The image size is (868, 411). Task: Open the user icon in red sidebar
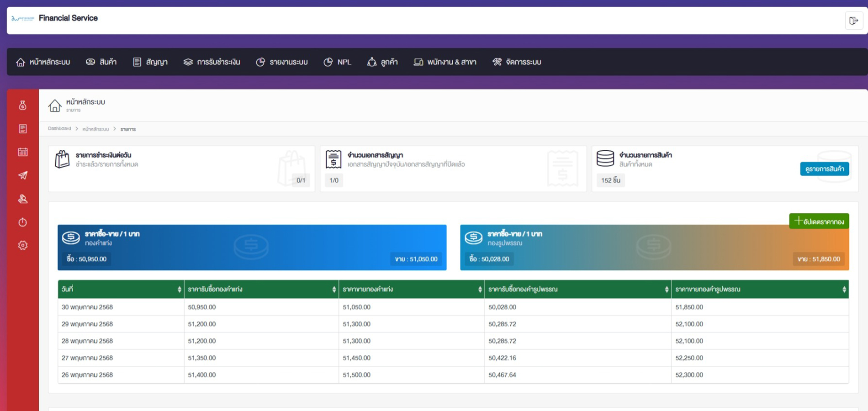click(22, 199)
